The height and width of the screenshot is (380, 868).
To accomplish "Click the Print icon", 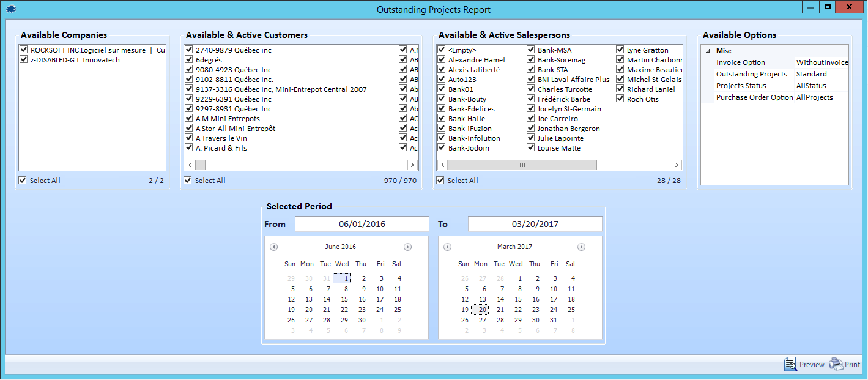I will pos(836,364).
